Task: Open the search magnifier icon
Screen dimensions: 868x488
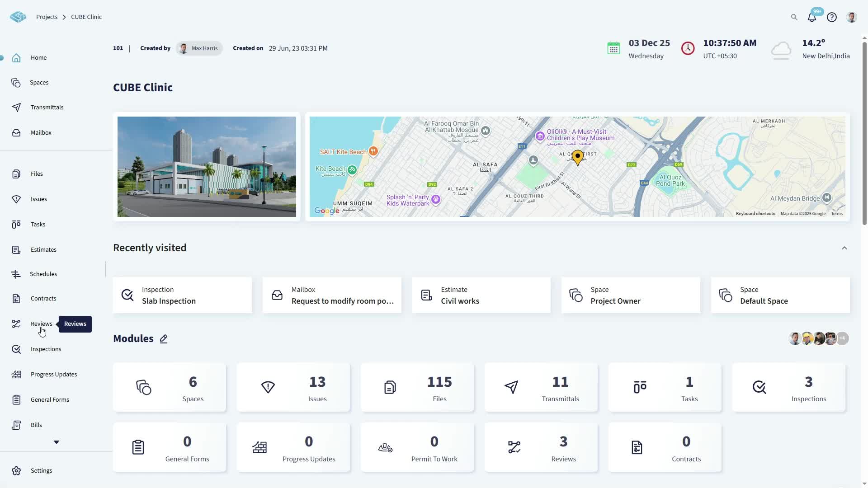Action: [x=794, y=17]
